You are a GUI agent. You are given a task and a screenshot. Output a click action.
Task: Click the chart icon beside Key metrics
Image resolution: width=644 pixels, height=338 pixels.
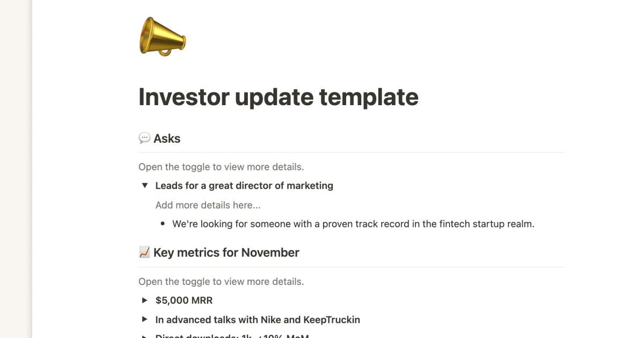(144, 252)
